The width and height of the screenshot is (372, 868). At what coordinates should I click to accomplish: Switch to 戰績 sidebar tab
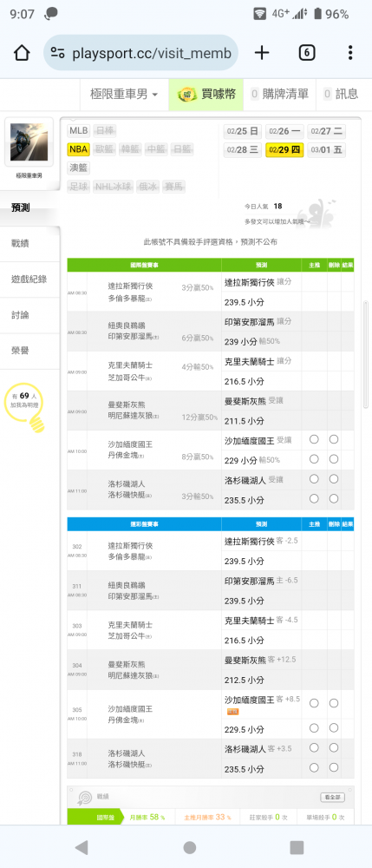tap(29, 244)
